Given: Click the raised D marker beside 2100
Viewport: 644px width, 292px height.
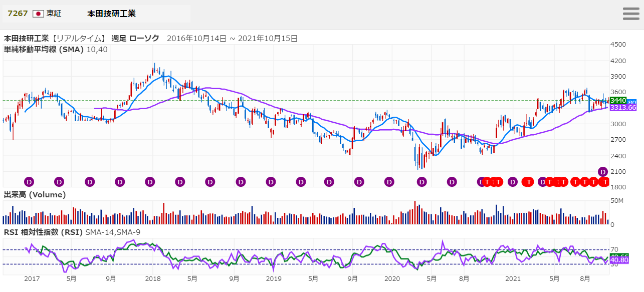Looking at the screenshot, I should [603, 172].
